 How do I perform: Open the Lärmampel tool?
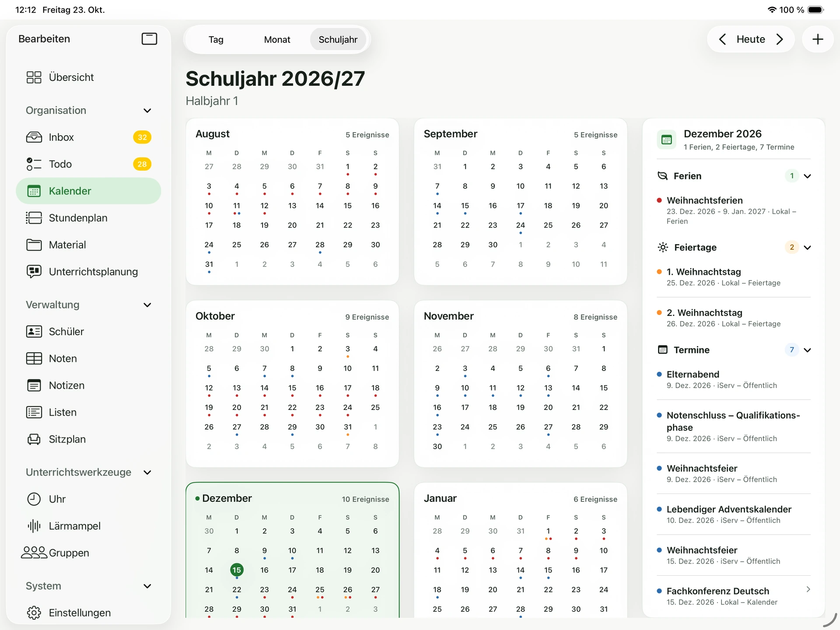88,526
